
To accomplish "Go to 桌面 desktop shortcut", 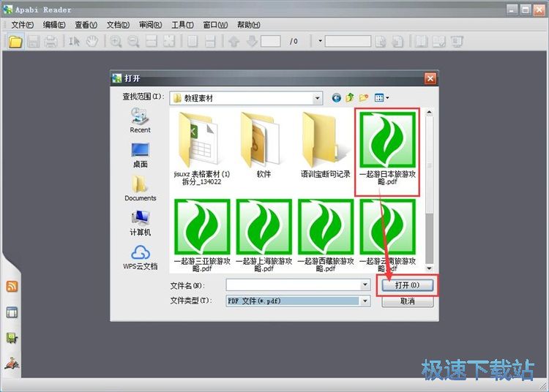I will pos(140,155).
